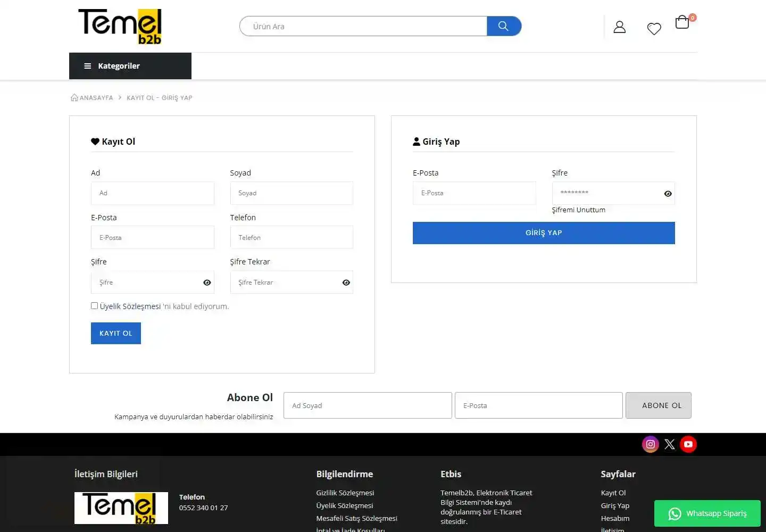Screen dimensions: 766x532
Task: Open footer Üyelik Sözleşmesi link
Action: point(345,505)
